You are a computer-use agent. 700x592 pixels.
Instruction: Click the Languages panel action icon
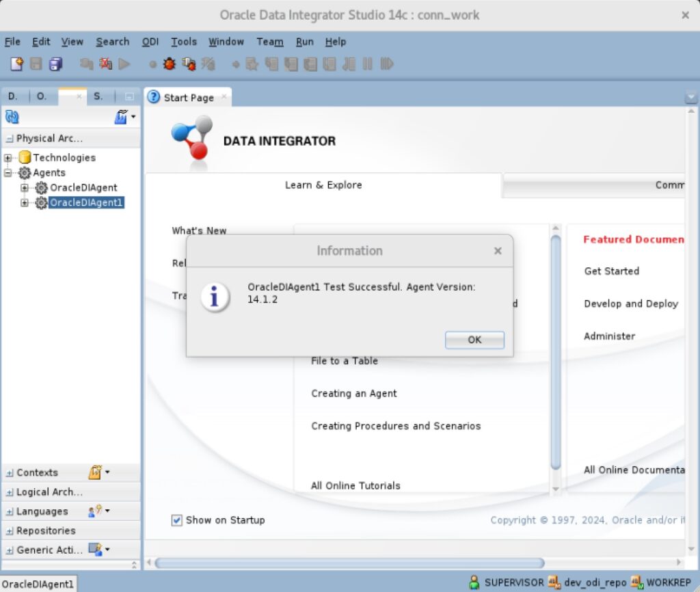pos(95,511)
